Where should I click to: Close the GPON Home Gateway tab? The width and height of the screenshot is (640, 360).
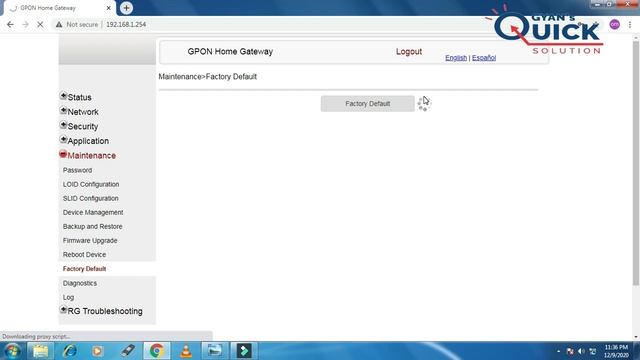click(109, 8)
